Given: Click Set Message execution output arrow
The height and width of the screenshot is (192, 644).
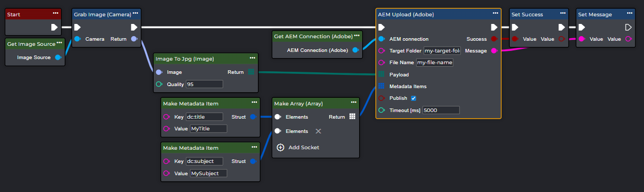Looking at the screenshot, I should click(x=628, y=27).
